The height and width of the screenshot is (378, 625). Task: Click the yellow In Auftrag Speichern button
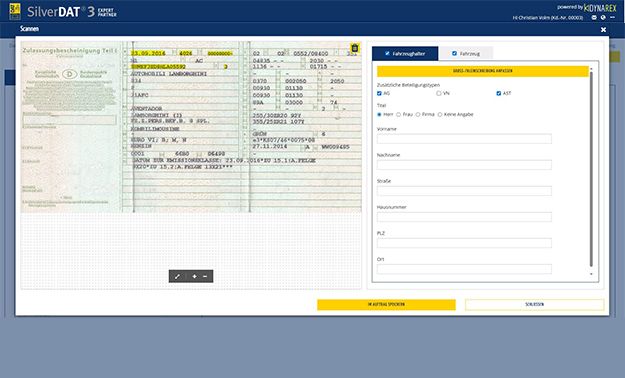tap(386, 305)
